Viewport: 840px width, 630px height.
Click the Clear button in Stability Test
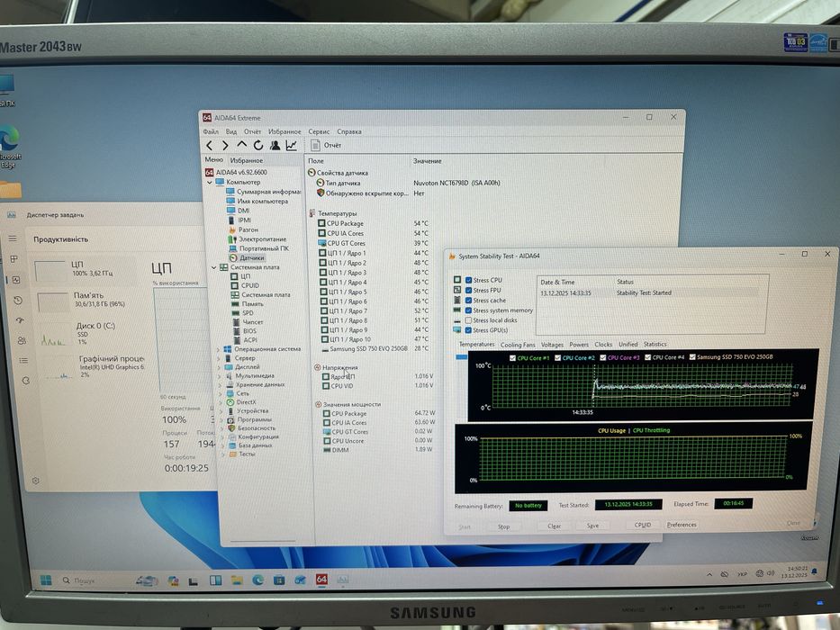point(554,526)
